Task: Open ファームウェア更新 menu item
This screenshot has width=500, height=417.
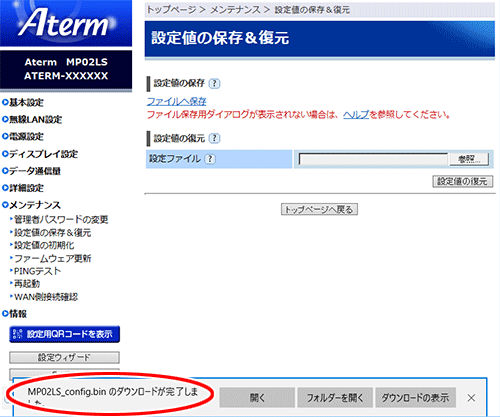Action: (52, 258)
